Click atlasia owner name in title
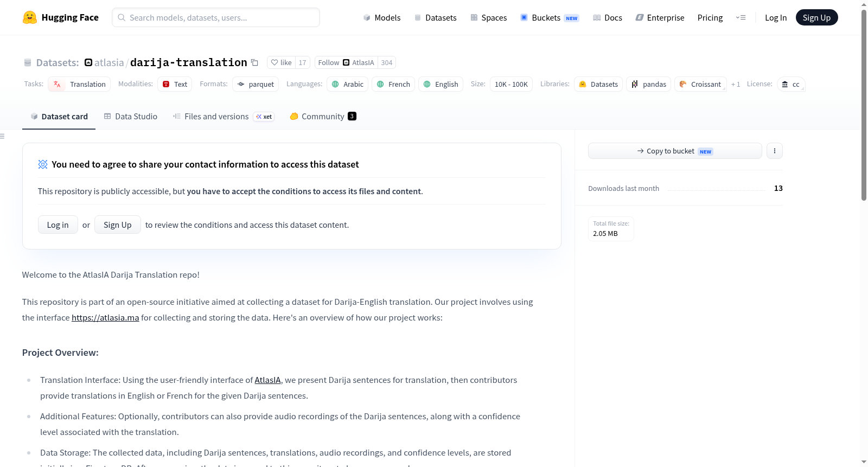 (109, 62)
